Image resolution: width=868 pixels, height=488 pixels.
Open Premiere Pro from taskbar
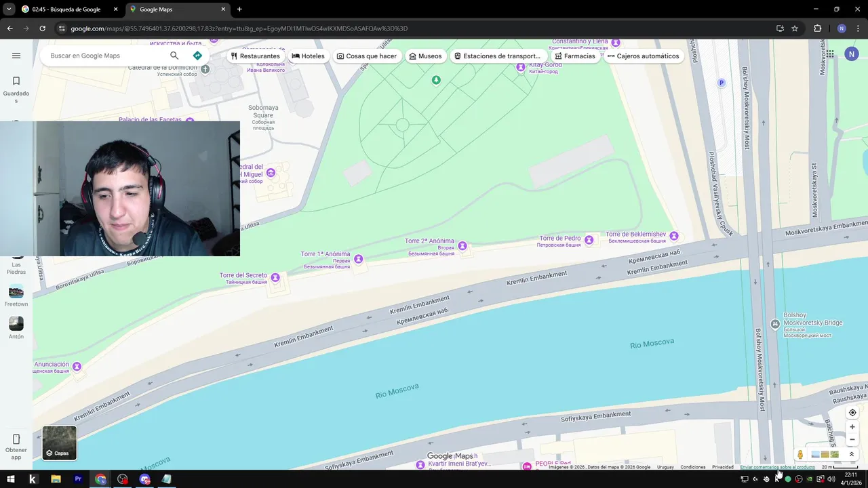point(78,479)
